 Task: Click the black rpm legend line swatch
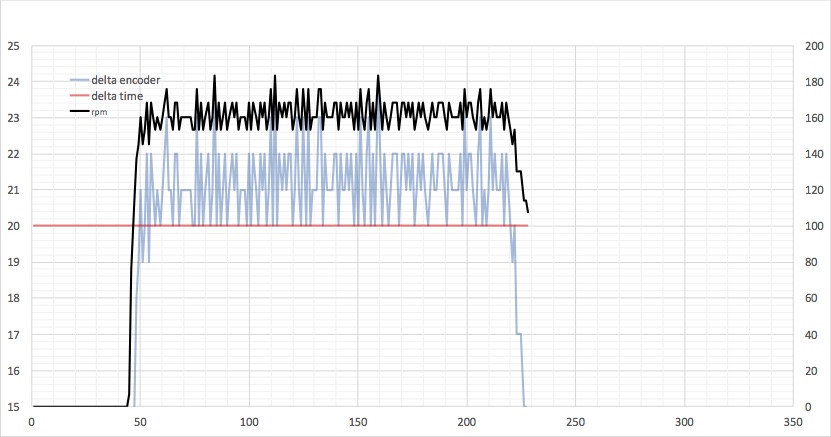[79, 111]
